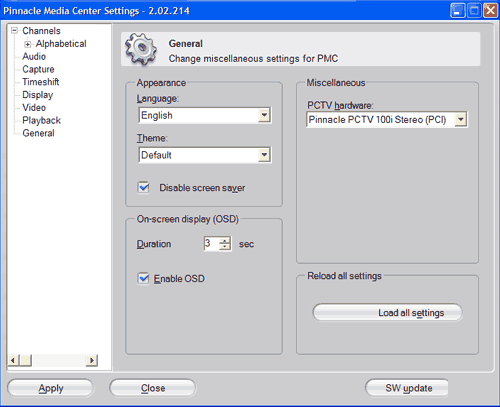
Task: Decrease OSD duration with down arrow
Action: pos(225,247)
